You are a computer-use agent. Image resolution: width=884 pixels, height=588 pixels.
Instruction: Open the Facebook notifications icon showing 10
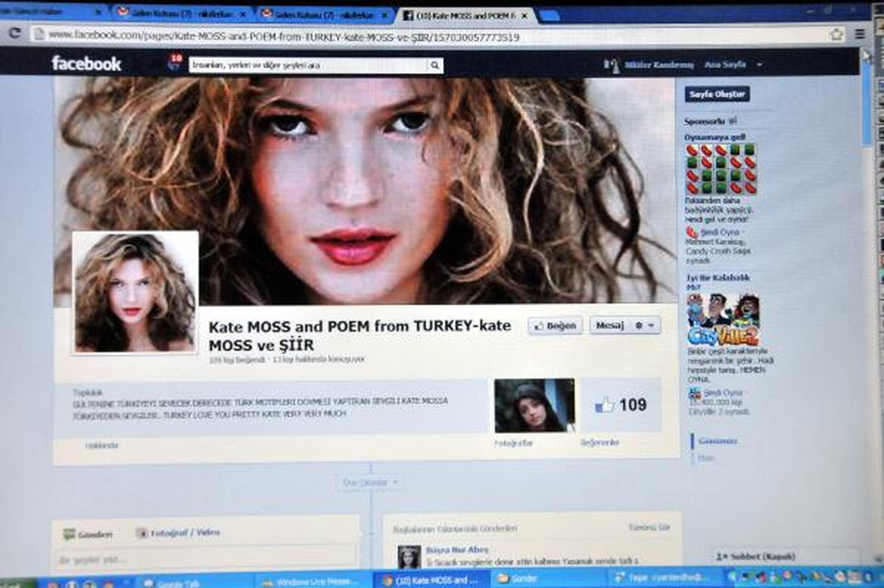(x=175, y=62)
